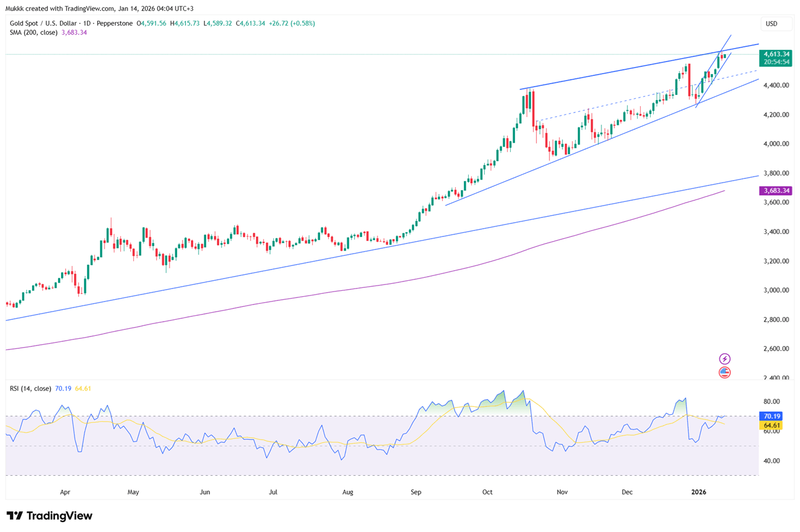Click the Apr label on time axis
Screen dimensions: 800x532
pyautogui.click(x=65, y=492)
